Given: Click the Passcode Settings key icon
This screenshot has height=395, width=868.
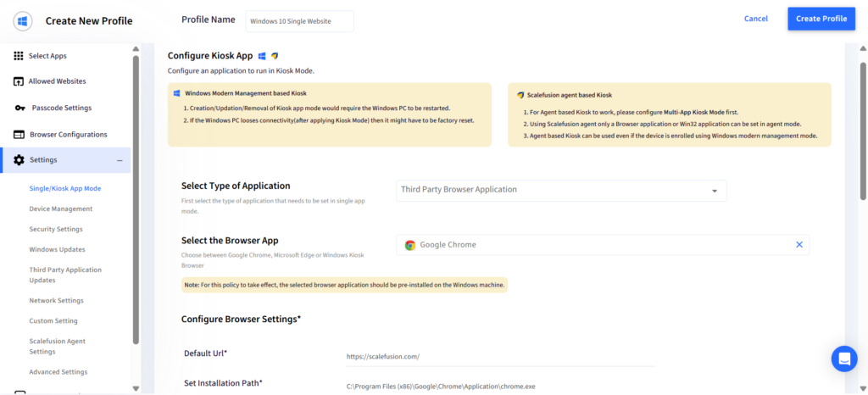Looking at the screenshot, I should coord(20,108).
